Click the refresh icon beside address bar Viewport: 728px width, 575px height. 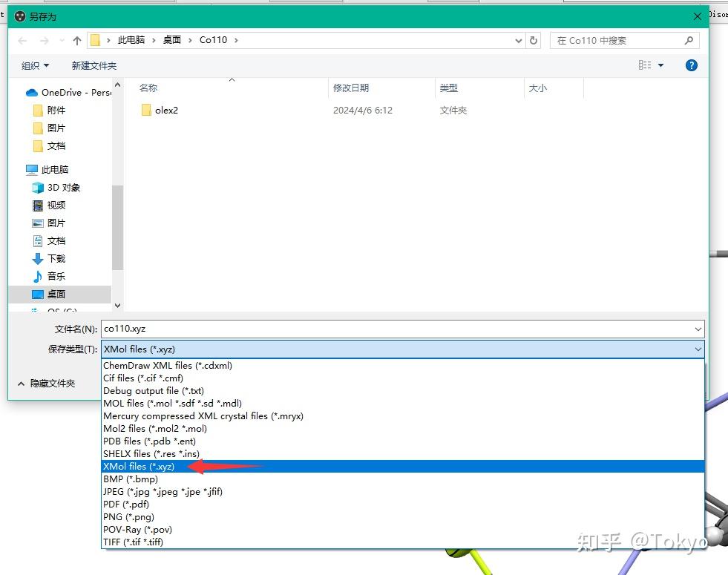click(x=534, y=40)
